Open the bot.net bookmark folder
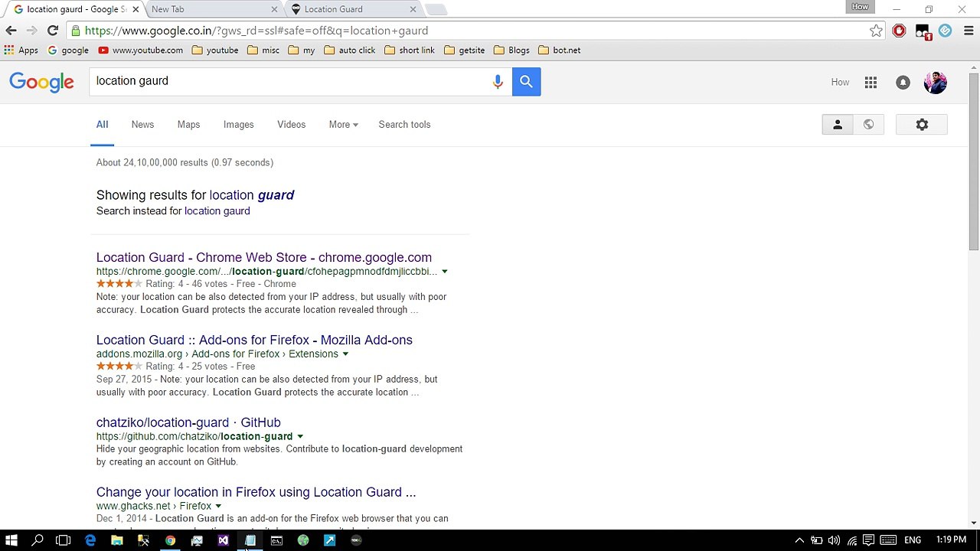This screenshot has width=980, height=551. (560, 51)
